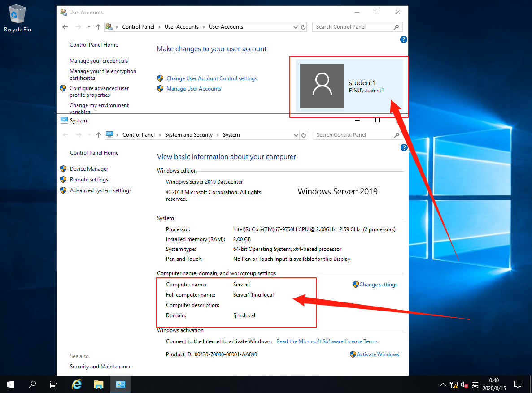Expand address history dropdown in User Accounts window
The height and width of the screenshot is (393, 532).
295,27
